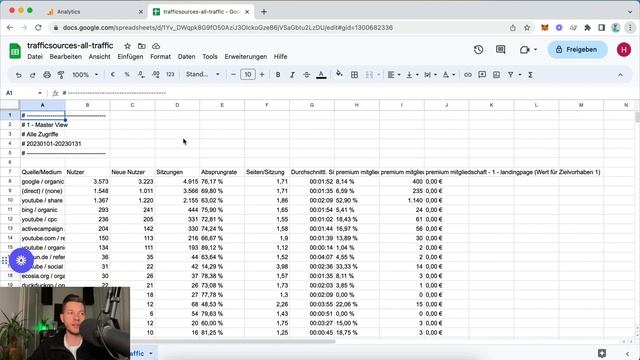Open vertical align dropdown
This screenshot has height=360, width=640.
tap(412, 75)
